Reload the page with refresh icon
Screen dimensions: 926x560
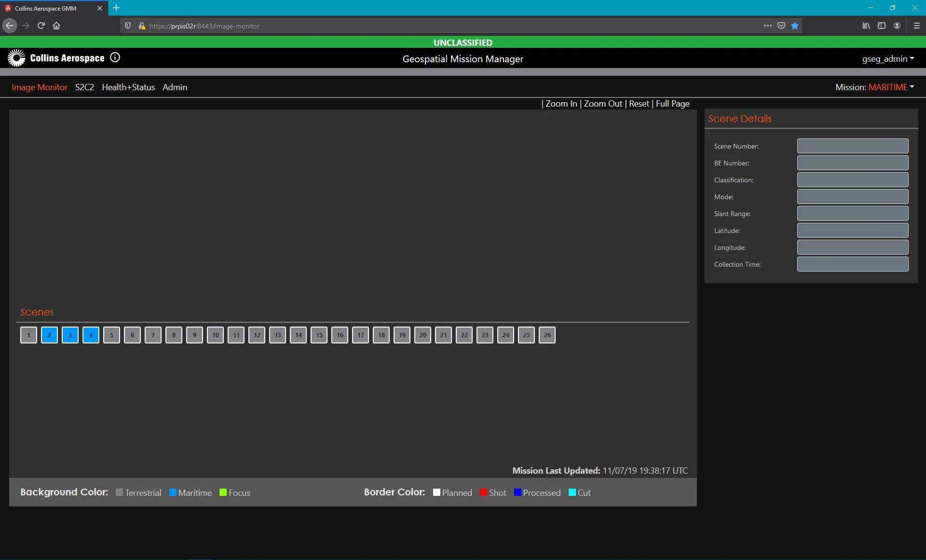pos(41,26)
